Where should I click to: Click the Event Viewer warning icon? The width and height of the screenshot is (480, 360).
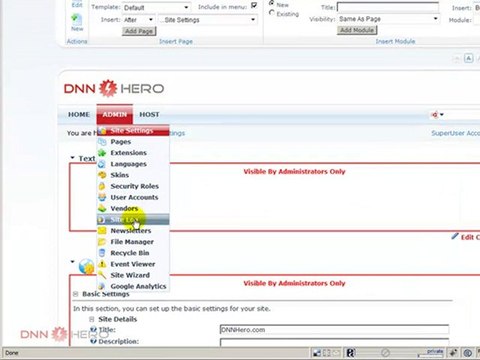tap(102, 264)
